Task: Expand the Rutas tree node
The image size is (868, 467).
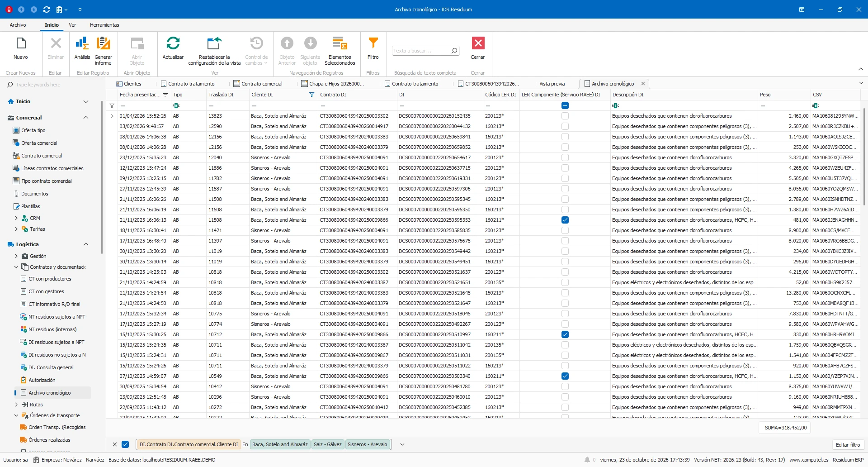Action: coord(16,405)
